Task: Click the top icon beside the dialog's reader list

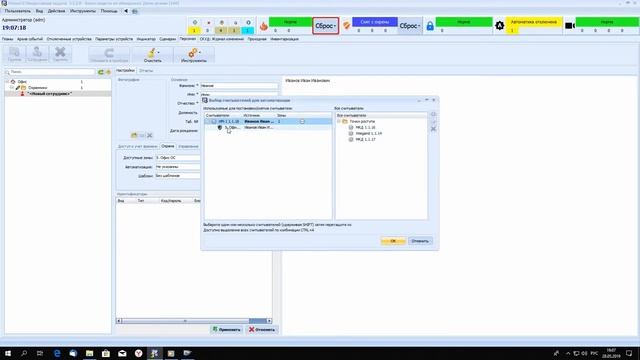Action: 433,114
